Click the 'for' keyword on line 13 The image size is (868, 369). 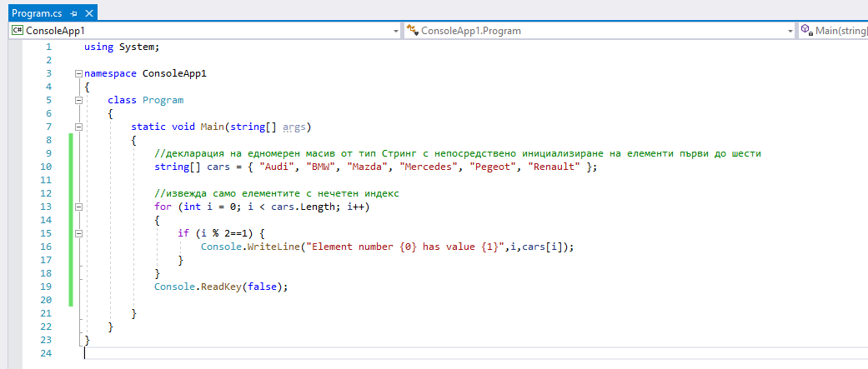coord(163,207)
